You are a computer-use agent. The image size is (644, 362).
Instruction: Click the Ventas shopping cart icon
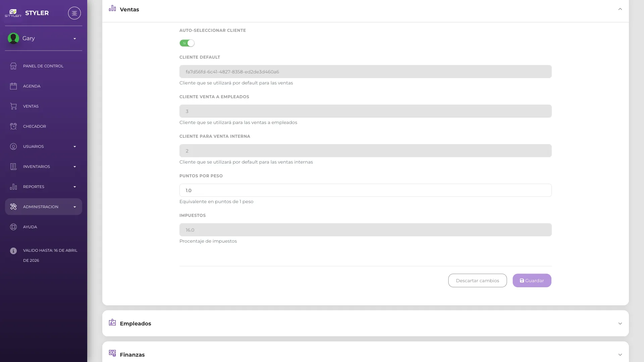13,106
